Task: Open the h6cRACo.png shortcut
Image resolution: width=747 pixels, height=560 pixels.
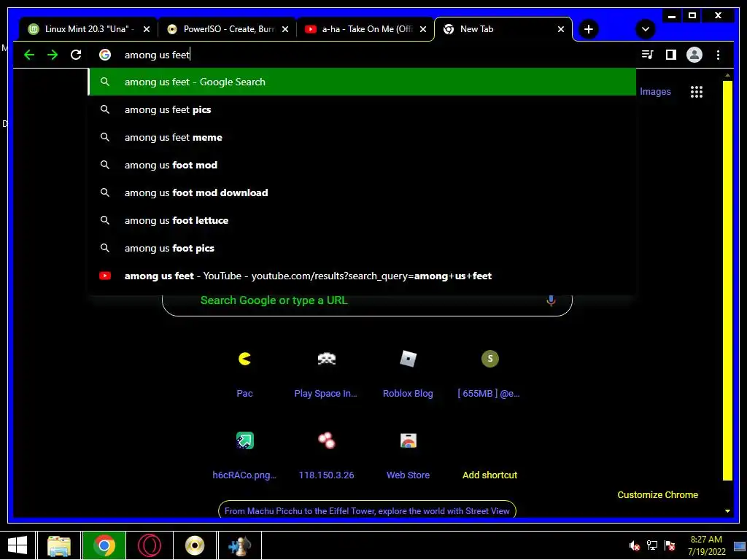Action: coord(244,455)
